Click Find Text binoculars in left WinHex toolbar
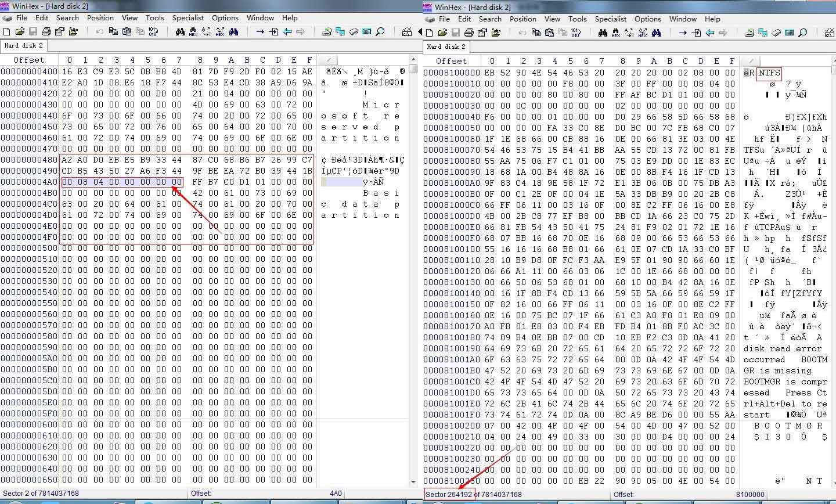 coord(181,32)
